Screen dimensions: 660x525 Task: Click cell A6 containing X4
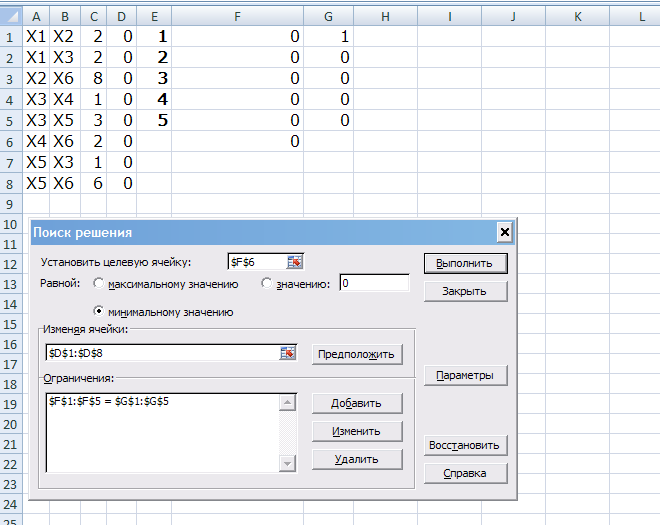[36, 141]
